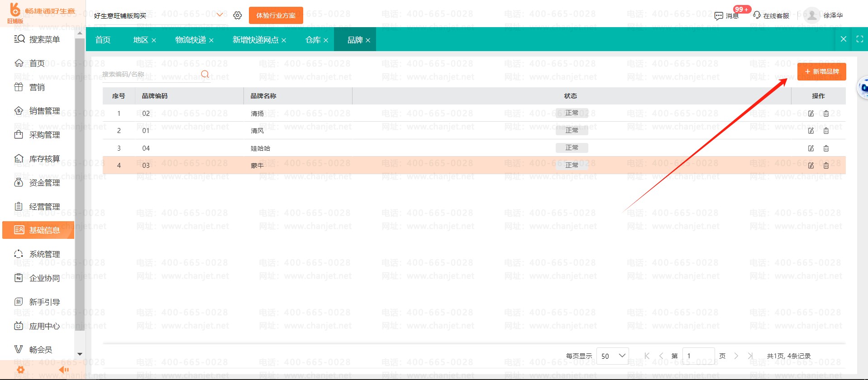This screenshot has width=868, height=380.
Task: Click the page number input field
Action: tap(699, 356)
